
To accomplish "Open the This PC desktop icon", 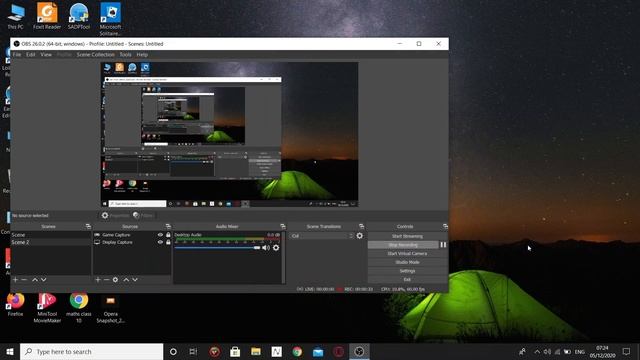I will coord(16,16).
